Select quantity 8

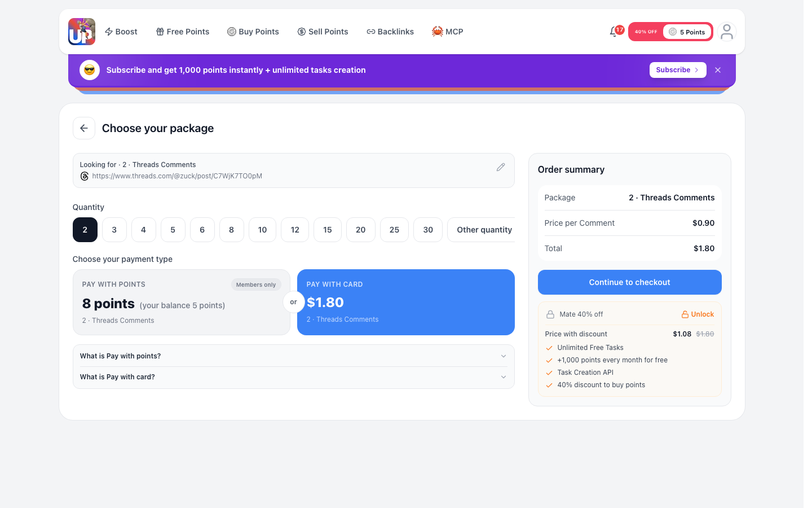coord(232,230)
